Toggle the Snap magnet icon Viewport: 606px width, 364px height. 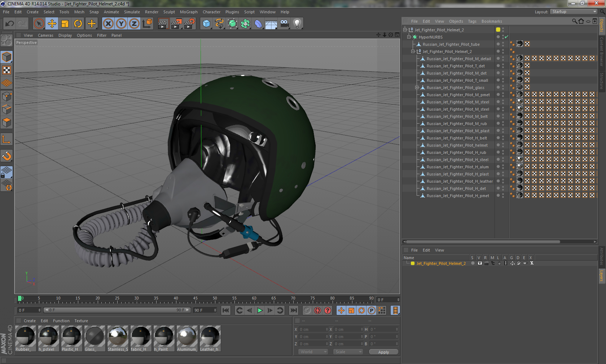click(x=6, y=156)
